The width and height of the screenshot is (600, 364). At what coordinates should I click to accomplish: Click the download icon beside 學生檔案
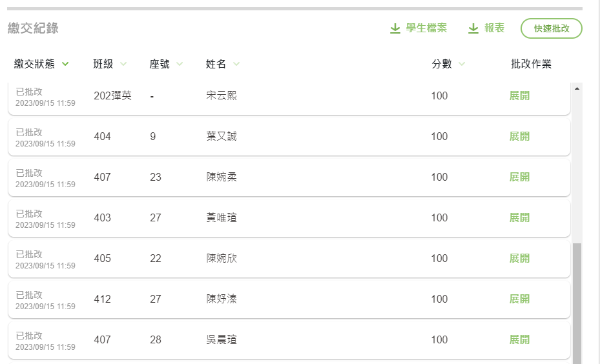tap(395, 28)
